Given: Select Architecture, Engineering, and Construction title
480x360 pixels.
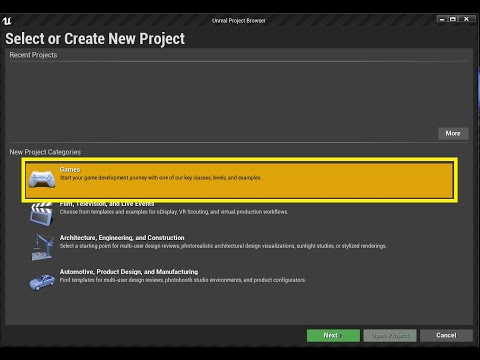Looking at the screenshot, I should click(x=122, y=238).
